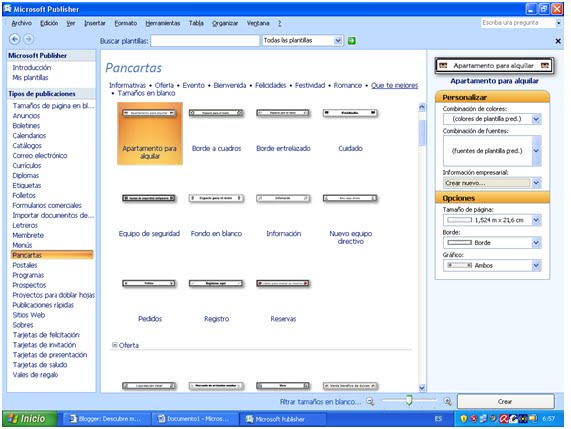Click the template list scroll up arrow

[x=422, y=107]
